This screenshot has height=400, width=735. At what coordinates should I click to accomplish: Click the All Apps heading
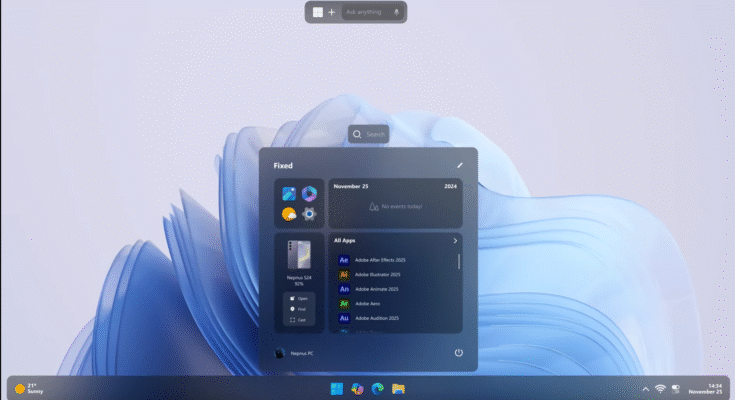[345, 241]
